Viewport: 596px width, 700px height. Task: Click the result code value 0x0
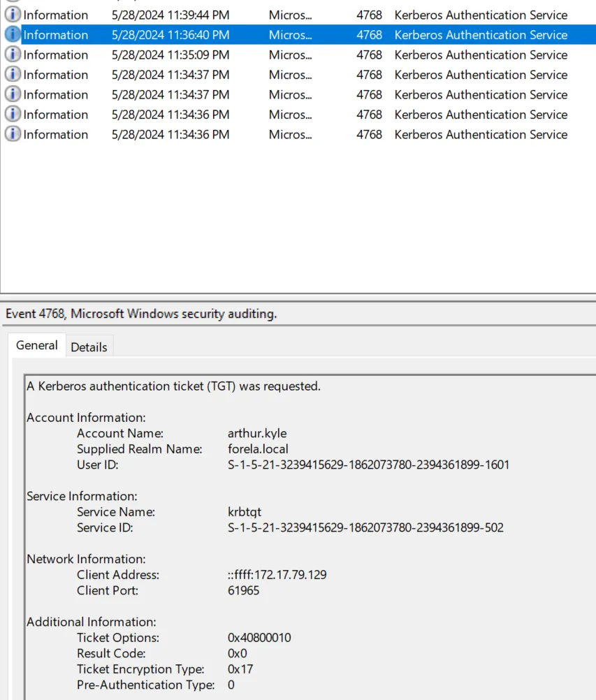pos(237,653)
